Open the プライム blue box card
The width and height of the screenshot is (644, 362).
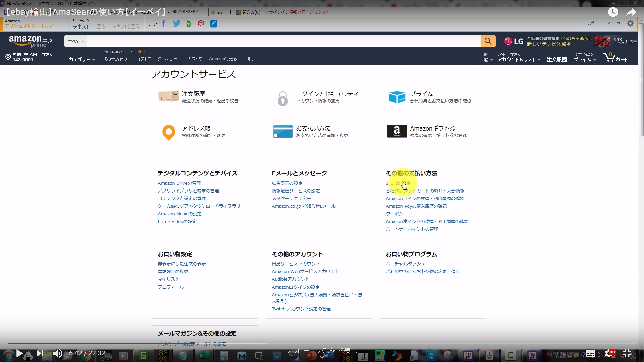(x=433, y=99)
